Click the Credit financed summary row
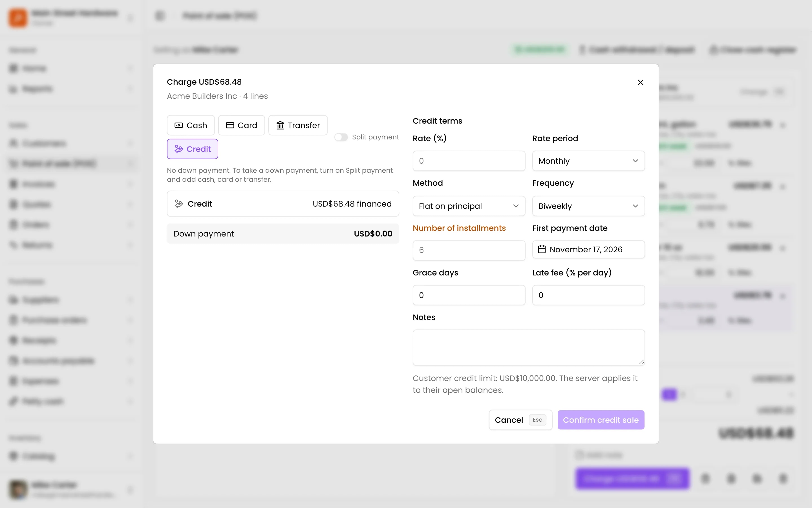This screenshot has width=812, height=508. coord(283,203)
